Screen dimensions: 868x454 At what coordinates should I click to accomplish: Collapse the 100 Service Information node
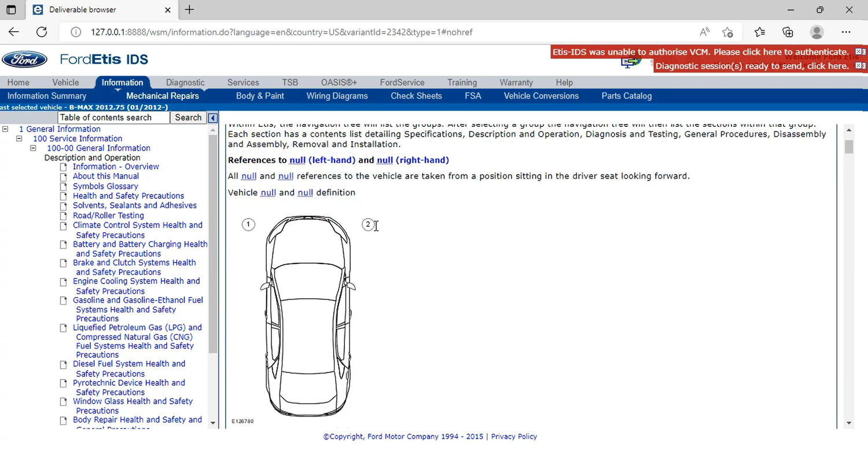19,139
